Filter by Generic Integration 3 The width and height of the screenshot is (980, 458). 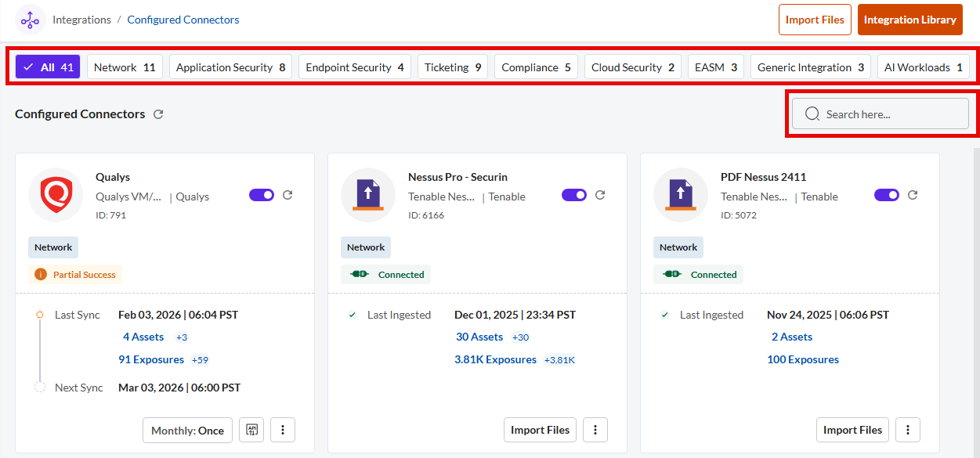(811, 67)
